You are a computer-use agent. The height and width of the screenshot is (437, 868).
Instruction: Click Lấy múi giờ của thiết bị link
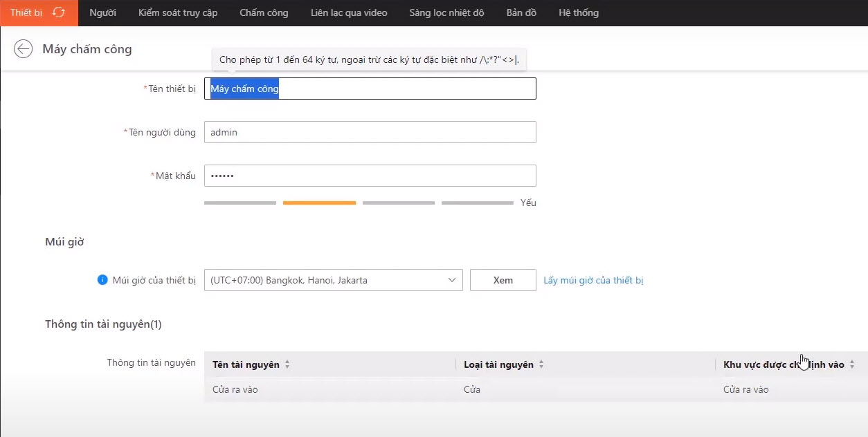click(x=593, y=280)
